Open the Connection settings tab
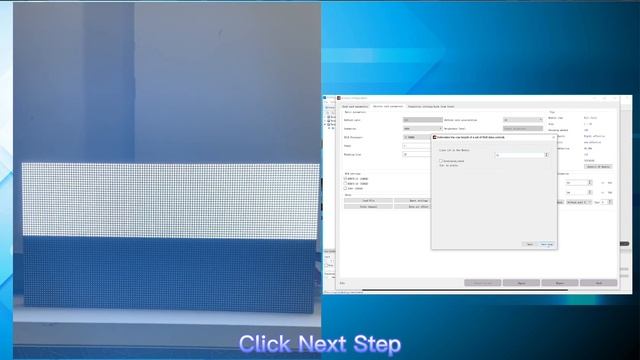 [x=431, y=107]
